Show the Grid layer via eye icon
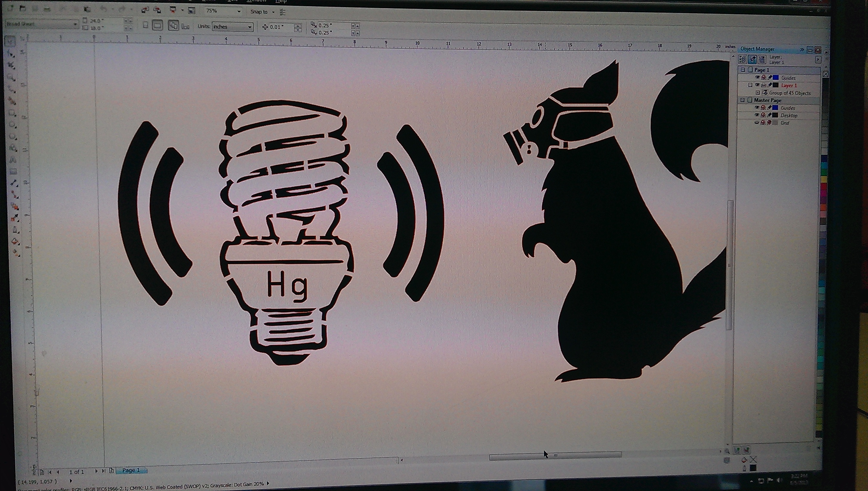868x491 pixels. [x=757, y=122]
